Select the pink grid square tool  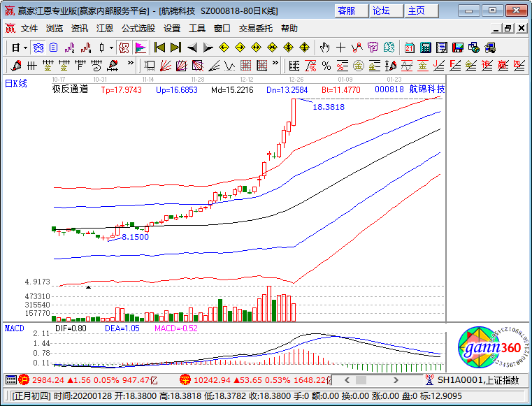click(245, 66)
